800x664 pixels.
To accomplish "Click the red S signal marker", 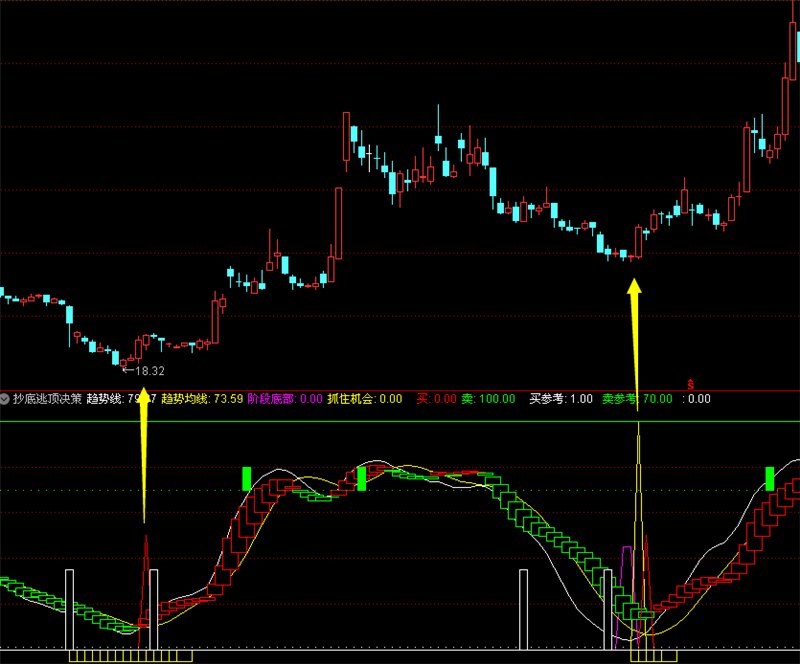I will click(x=690, y=385).
